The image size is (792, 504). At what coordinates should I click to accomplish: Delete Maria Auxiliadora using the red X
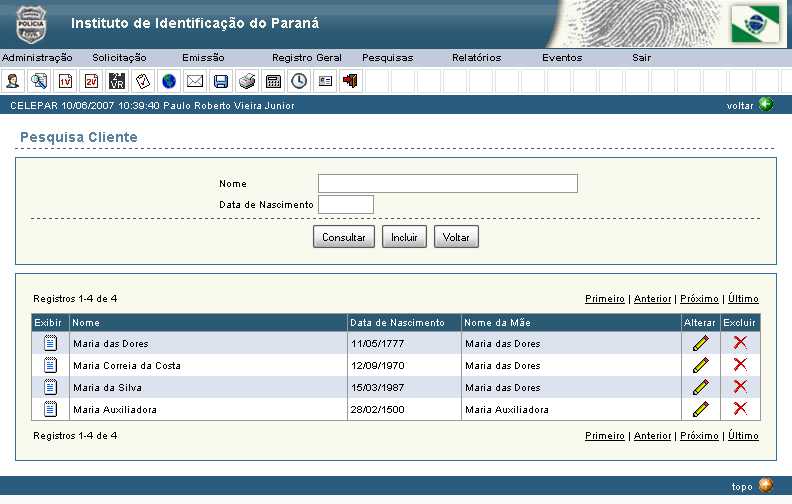coord(740,408)
